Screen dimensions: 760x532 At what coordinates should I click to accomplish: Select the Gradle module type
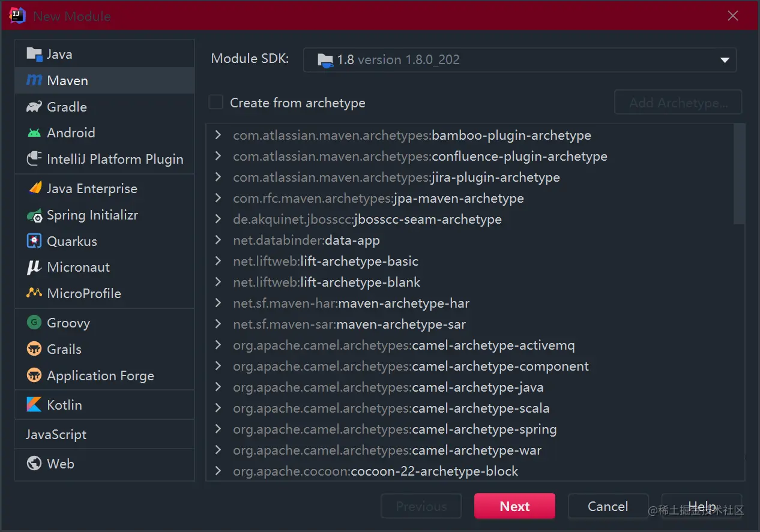point(104,107)
